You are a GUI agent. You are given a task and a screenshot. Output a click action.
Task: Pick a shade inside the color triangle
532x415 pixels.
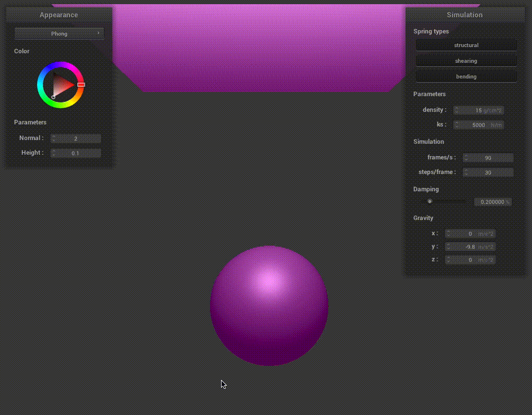62,85
